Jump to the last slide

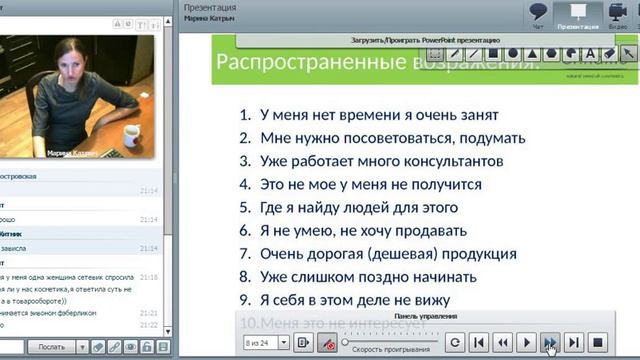coord(573,342)
